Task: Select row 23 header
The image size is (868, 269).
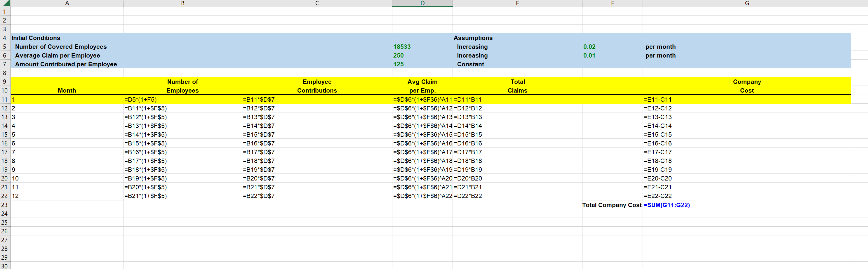Action: (x=5, y=205)
